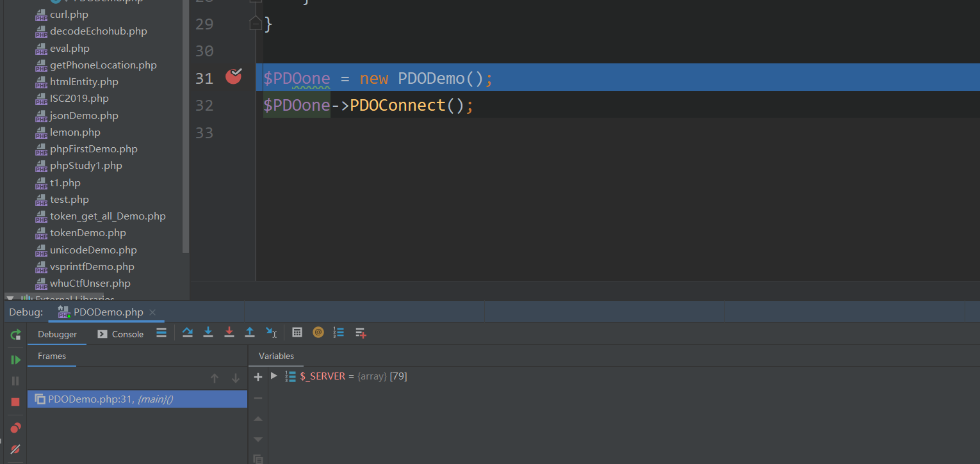Toggle show values addresses @ icon

click(318, 332)
